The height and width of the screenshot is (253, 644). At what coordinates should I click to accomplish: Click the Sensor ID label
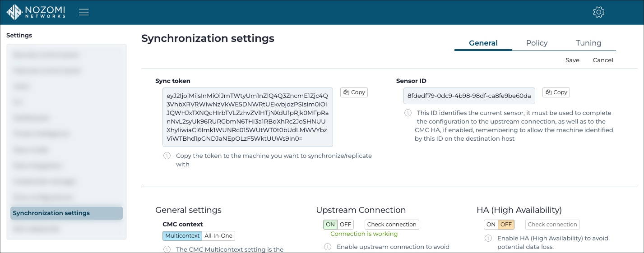[x=411, y=81]
